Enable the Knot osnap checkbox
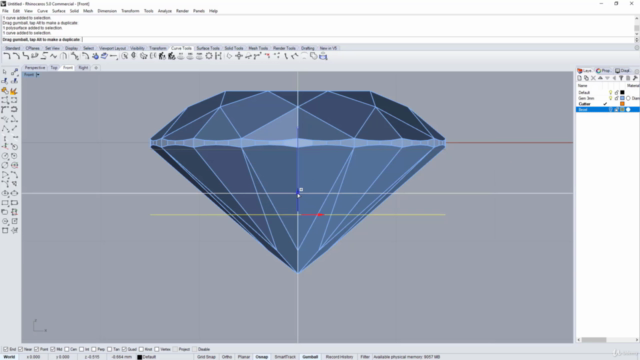This screenshot has width=640, height=360. coord(141,349)
